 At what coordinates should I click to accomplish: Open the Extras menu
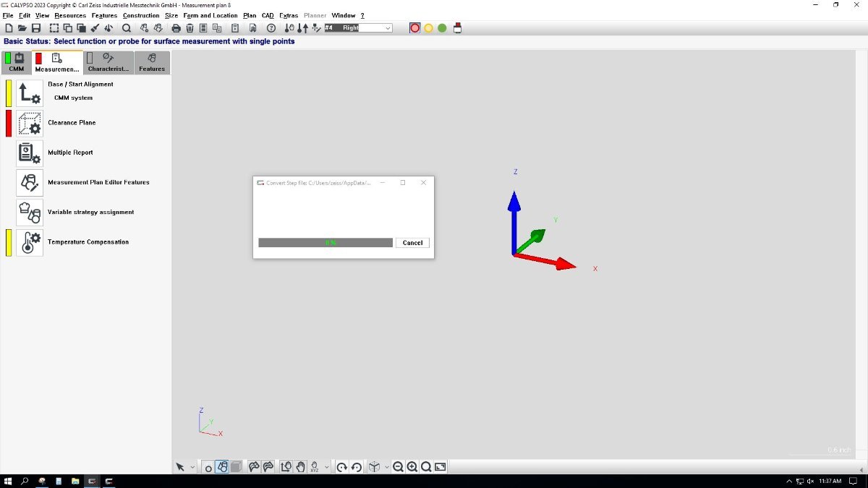coord(289,15)
